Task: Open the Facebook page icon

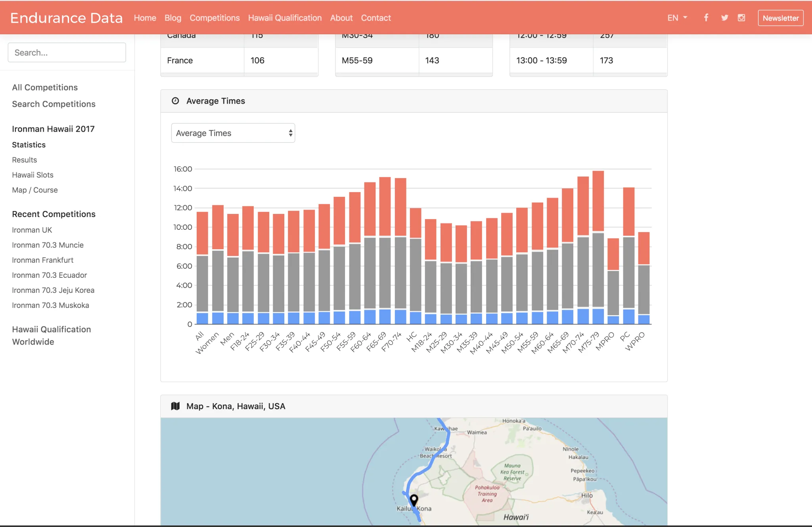Action: pos(706,17)
